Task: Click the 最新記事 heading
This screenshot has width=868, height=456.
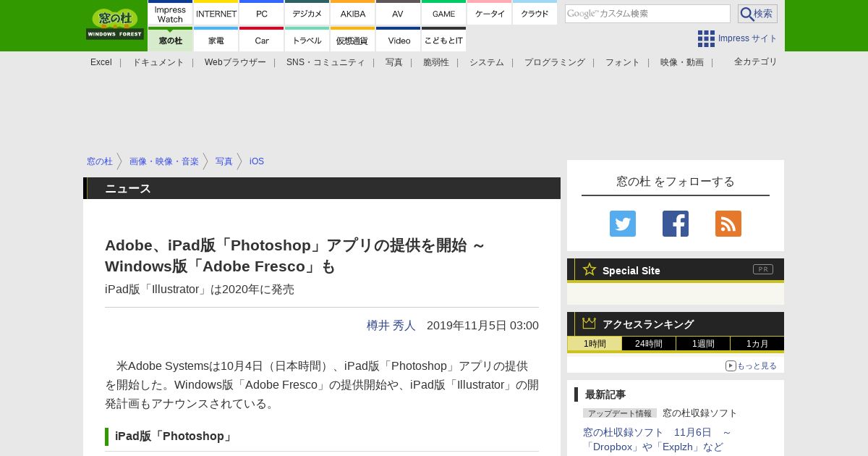Action: pyautogui.click(x=605, y=394)
